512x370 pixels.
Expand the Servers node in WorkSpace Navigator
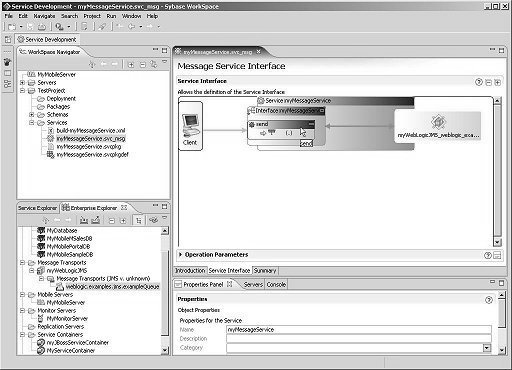click(22, 83)
